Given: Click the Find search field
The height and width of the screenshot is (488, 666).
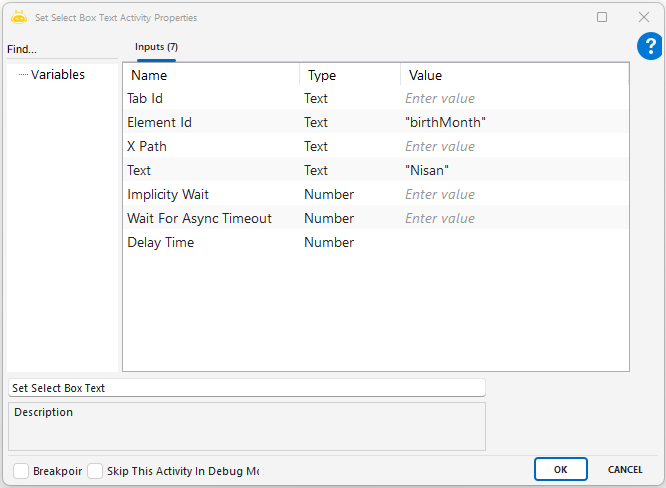Looking at the screenshot, I should pos(60,49).
